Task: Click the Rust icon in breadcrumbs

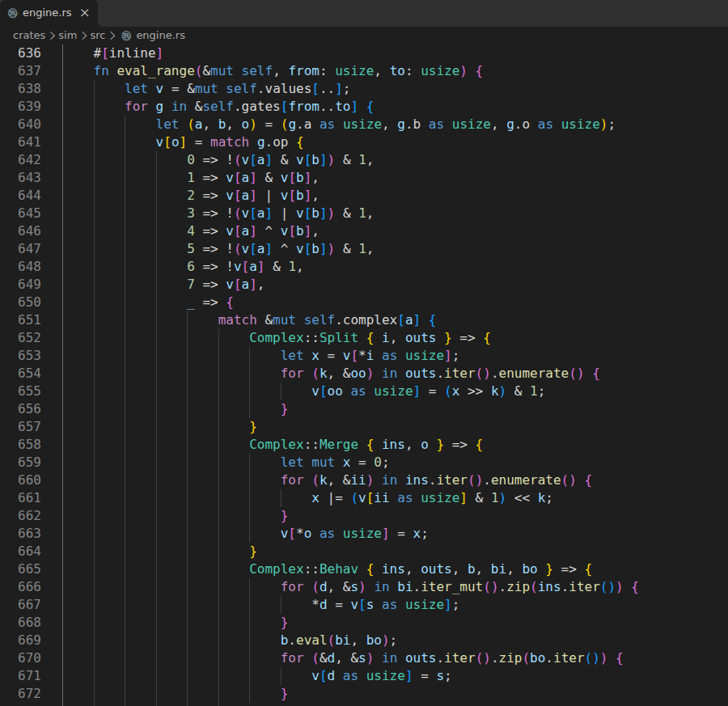Action: click(x=126, y=36)
